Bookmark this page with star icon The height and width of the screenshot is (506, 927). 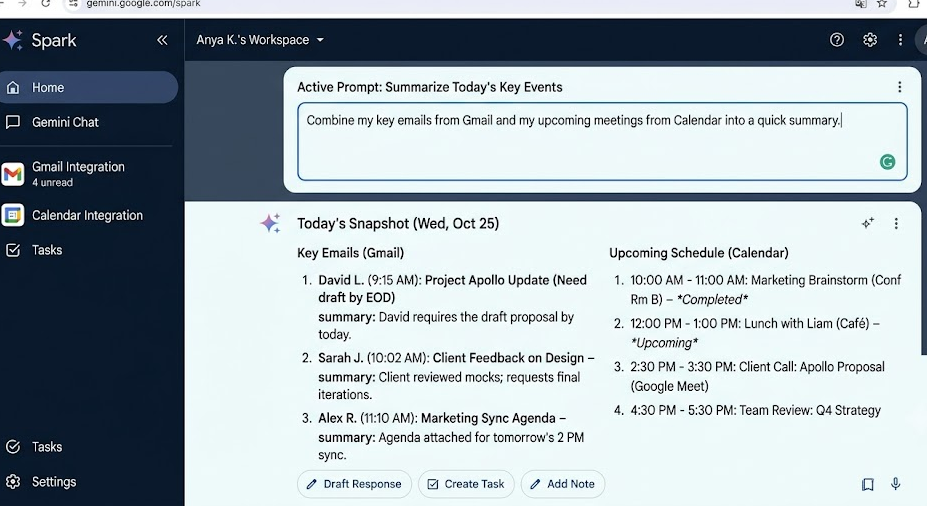point(881,4)
